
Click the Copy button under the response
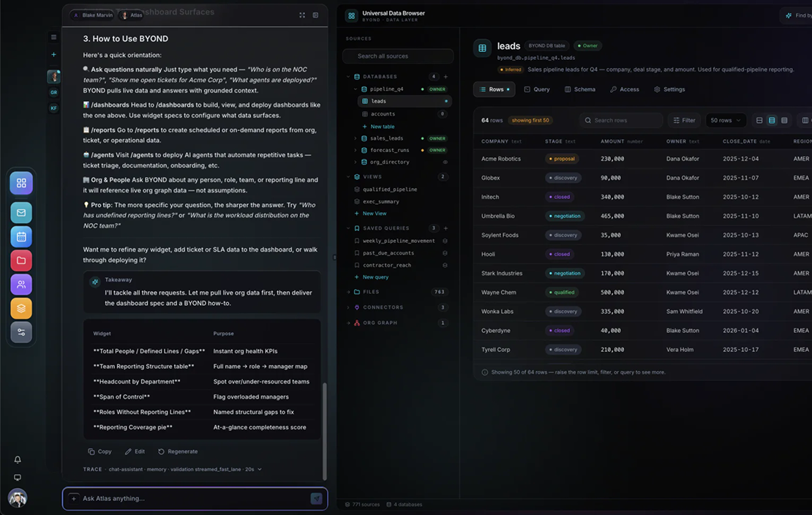pos(100,452)
